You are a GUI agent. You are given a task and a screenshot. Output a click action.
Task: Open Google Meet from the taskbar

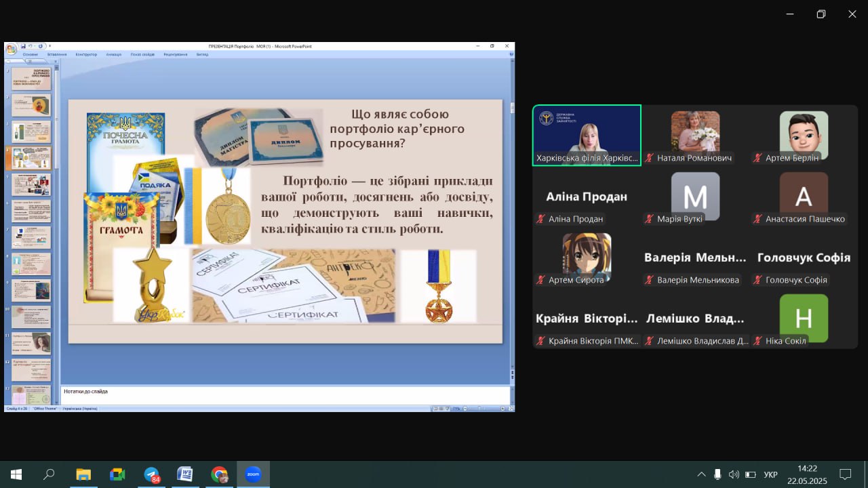pyautogui.click(x=118, y=474)
